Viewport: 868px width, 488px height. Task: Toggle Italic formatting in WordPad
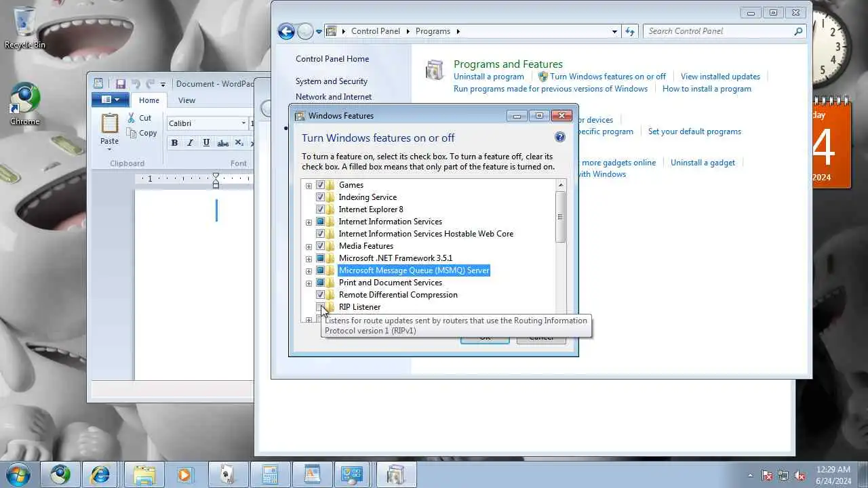pyautogui.click(x=190, y=143)
